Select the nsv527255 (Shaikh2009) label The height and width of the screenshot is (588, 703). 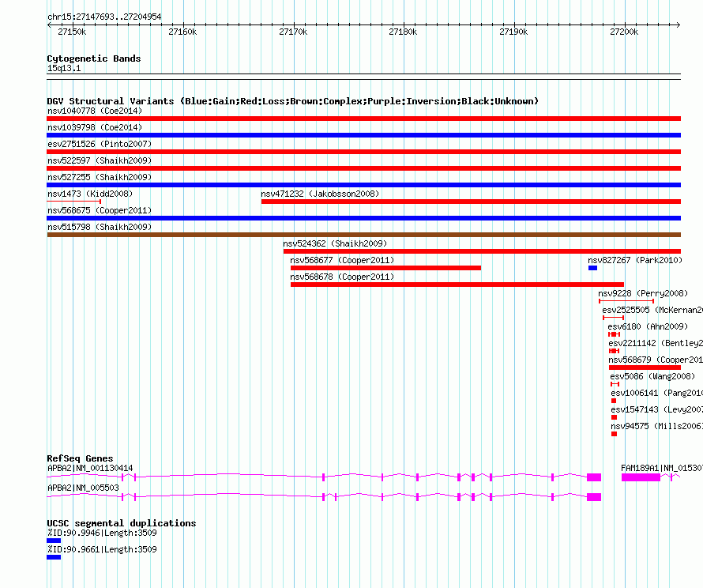[100, 177]
